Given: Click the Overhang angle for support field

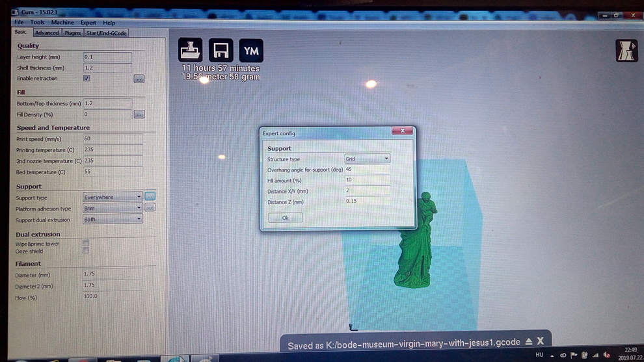Looking at the screenshot, I should coord(367,170).
